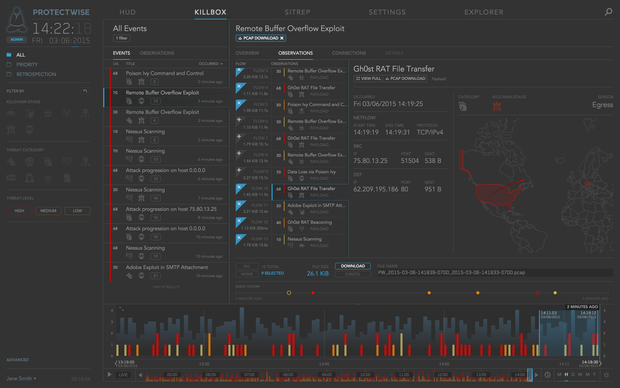The height and width of the screenshot is (388, 620).
Task: Select the hooded hacker threat category
Action: click(30, 178)
